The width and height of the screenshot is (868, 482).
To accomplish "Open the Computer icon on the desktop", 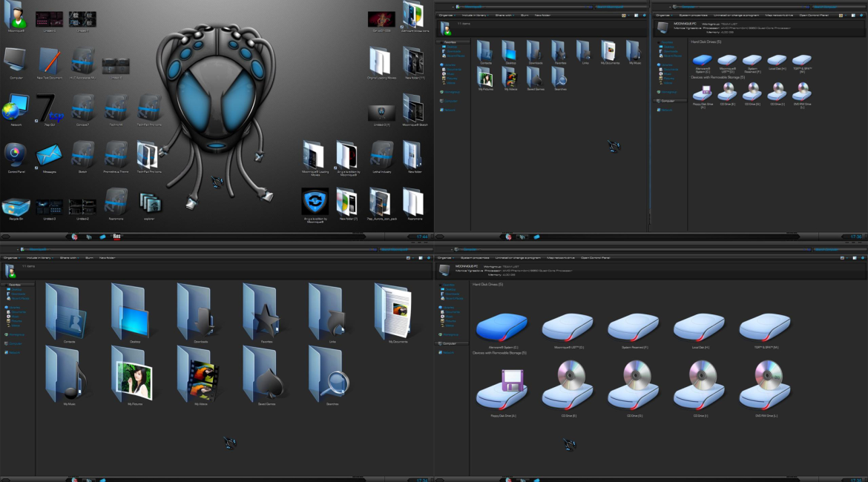I will pos(16,61).
